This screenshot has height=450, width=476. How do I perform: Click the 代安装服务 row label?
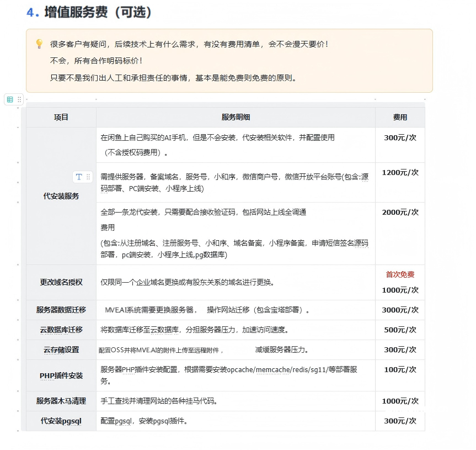point(61,196)
